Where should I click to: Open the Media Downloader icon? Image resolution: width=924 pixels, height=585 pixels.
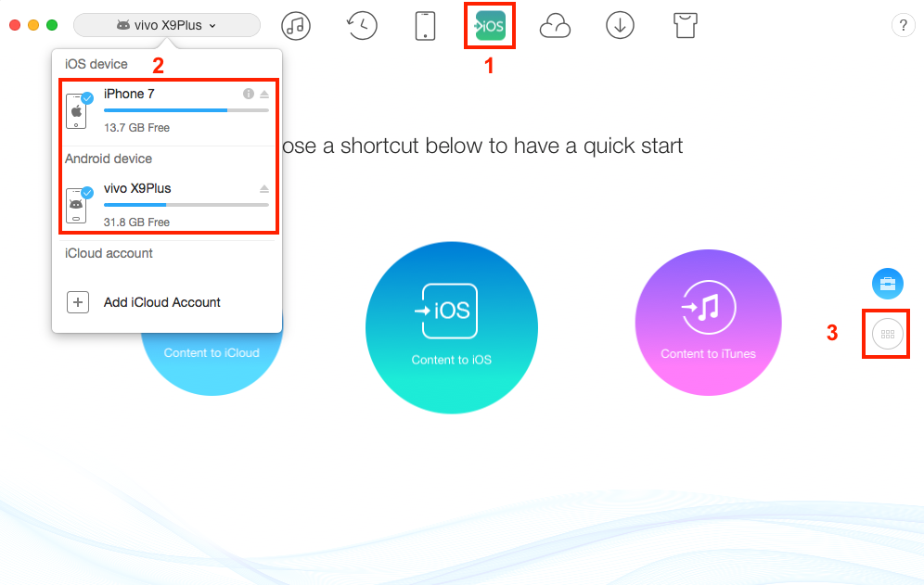[620, 26]
